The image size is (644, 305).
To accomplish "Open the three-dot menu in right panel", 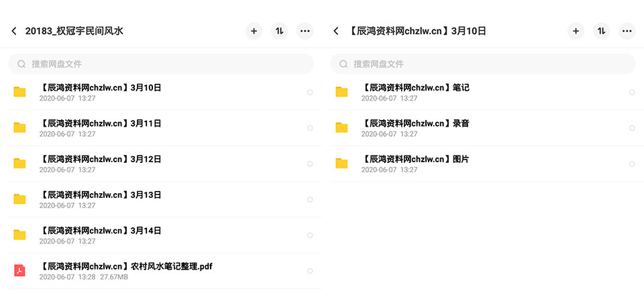I will [x=627, y=32].
